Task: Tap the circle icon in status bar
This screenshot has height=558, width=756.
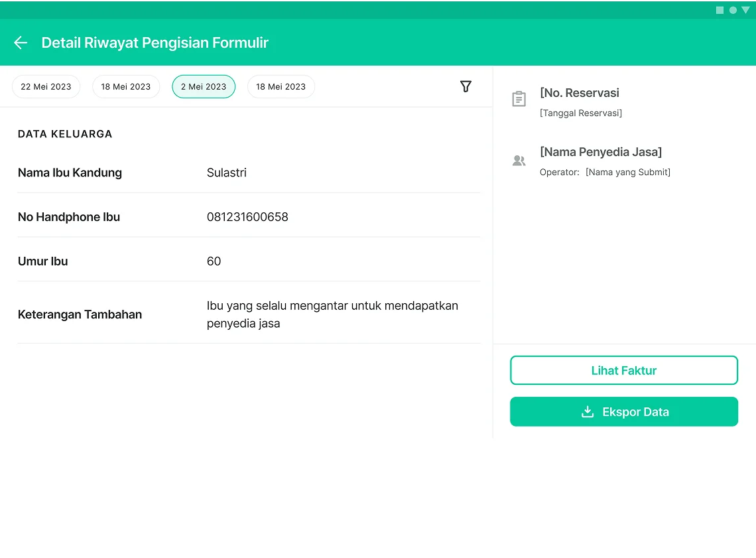Action: pos(733,10)
